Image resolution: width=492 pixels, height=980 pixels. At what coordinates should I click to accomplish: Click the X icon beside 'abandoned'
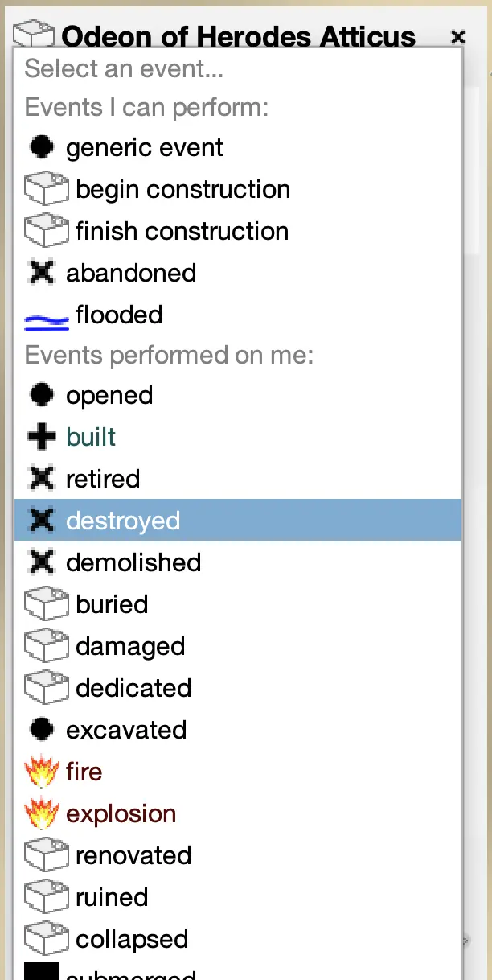pos(42,274)
